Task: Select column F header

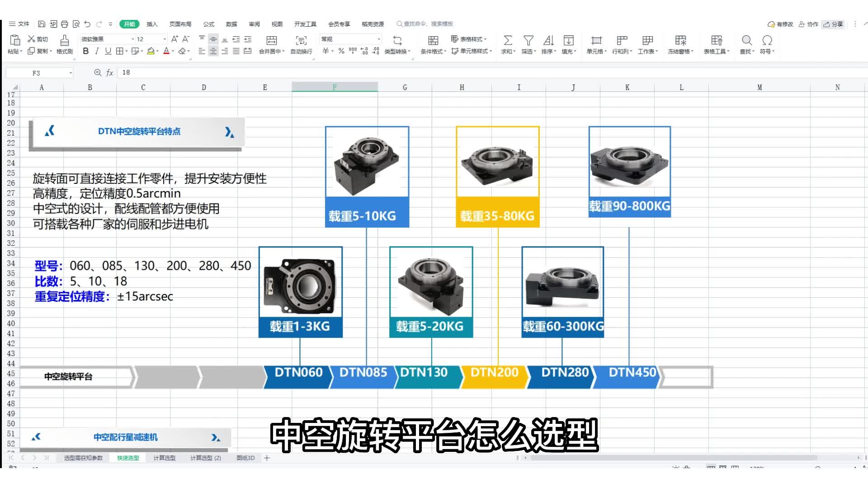Action: (x=335, y=87)
